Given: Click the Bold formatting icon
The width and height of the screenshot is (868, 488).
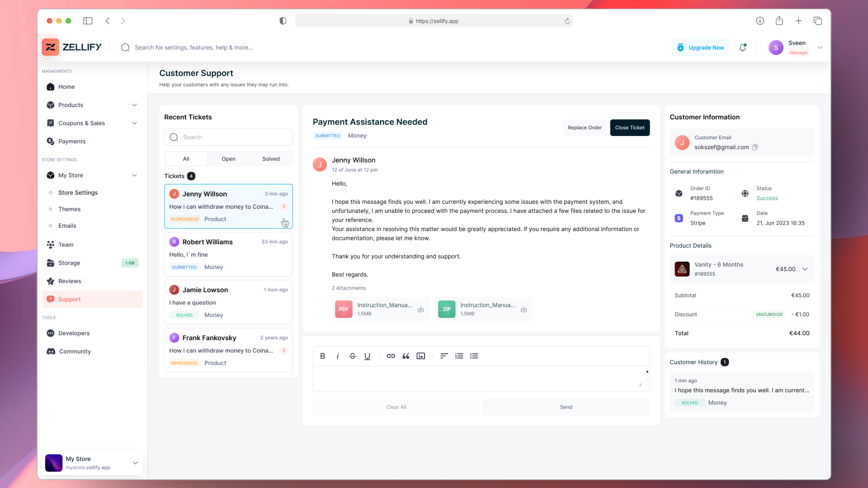Looking at the screenshot, I should coord(322,356).
